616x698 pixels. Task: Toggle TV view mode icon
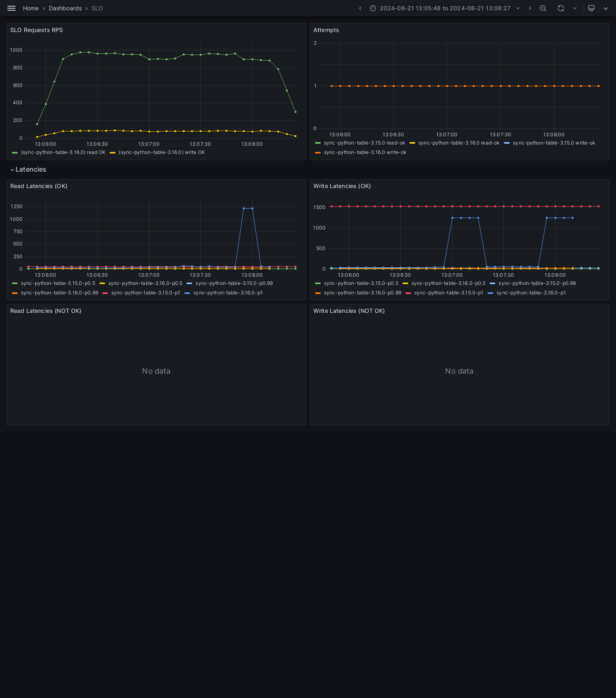coord(591,8)
